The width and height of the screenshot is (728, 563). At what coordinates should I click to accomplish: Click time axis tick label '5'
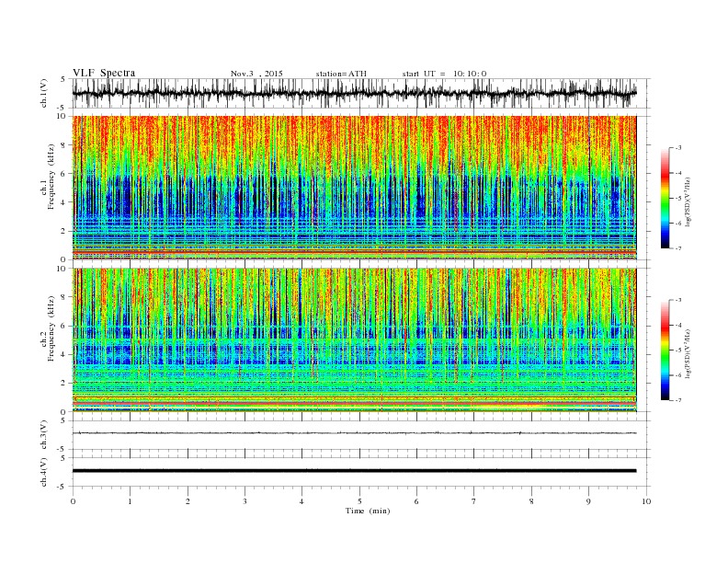359,501
